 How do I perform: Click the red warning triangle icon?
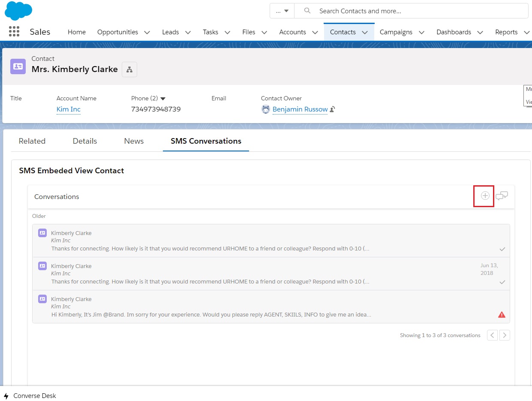click(x=502, y=315)
